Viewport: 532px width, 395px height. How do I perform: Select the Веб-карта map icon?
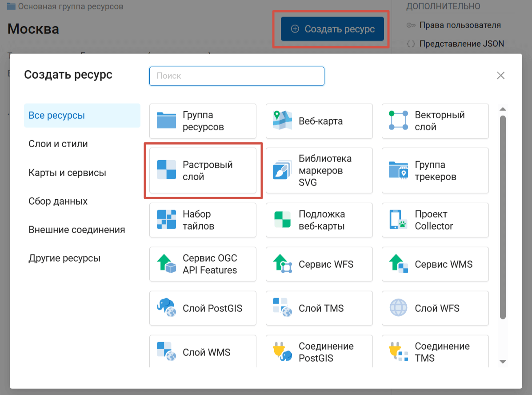pyautogui.click(x=282, y=121)
